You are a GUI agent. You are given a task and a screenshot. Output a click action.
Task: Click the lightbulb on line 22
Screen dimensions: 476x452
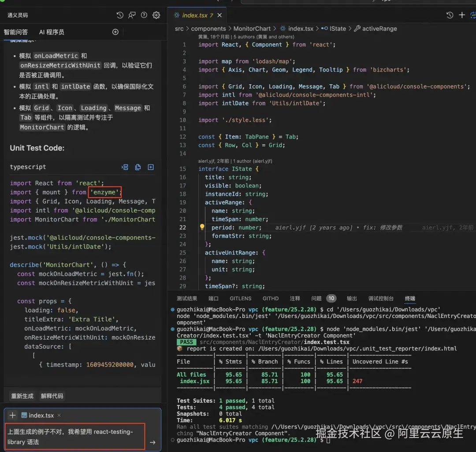point(202,228)
